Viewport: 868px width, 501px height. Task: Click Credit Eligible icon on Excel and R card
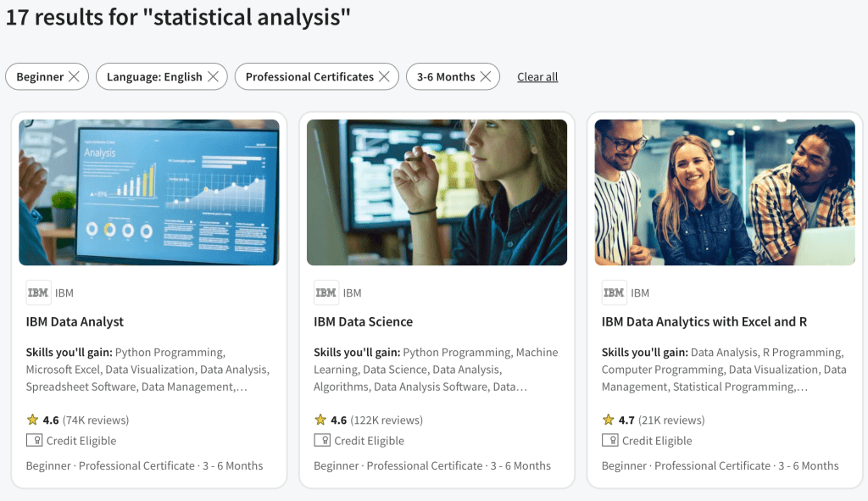[x=609, y=441]
